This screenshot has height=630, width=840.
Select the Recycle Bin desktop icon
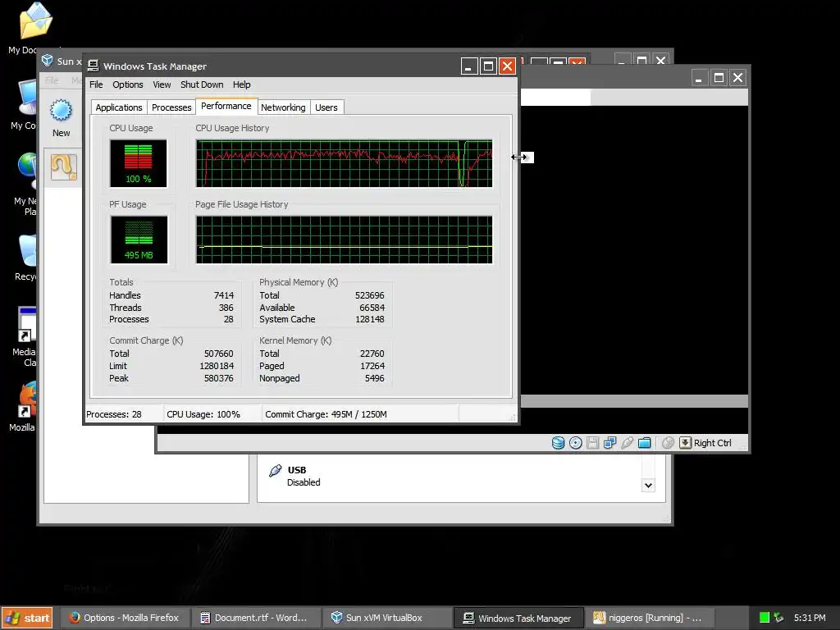pos(27,250)
